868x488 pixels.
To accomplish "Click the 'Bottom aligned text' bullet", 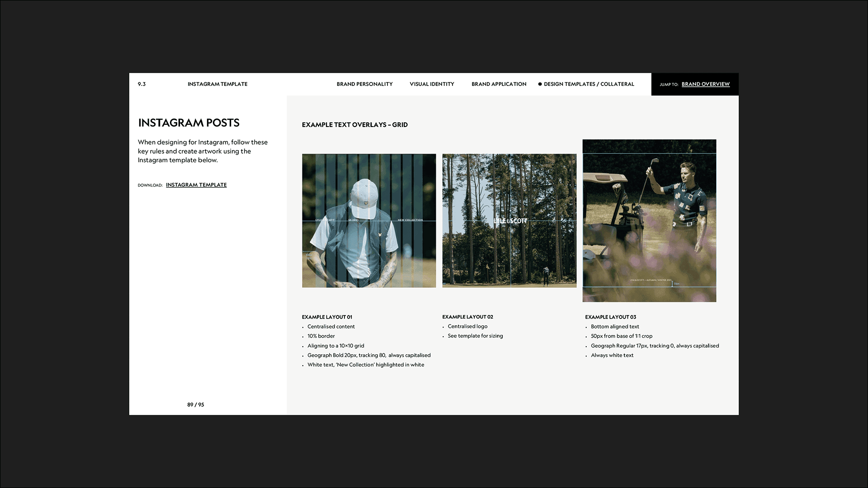I will [x=615, y=327].
